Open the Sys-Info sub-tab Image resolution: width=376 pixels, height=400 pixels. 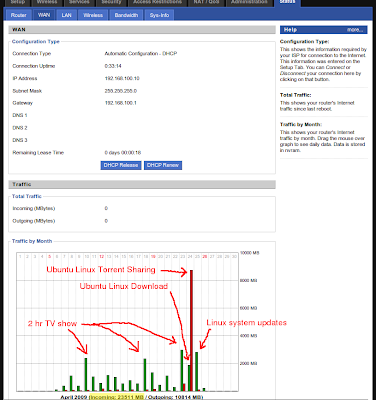coord(159,15)
